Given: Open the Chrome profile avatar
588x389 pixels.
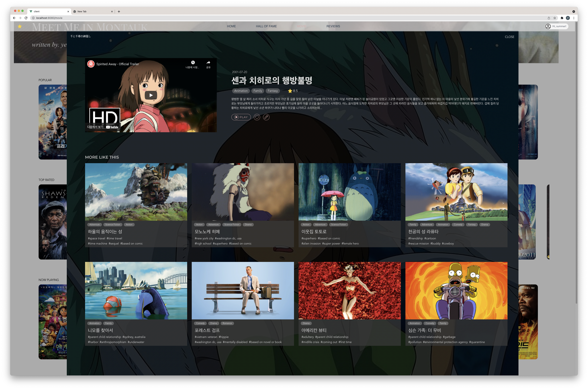Looking at the screenshot, I should click(568, 18).
